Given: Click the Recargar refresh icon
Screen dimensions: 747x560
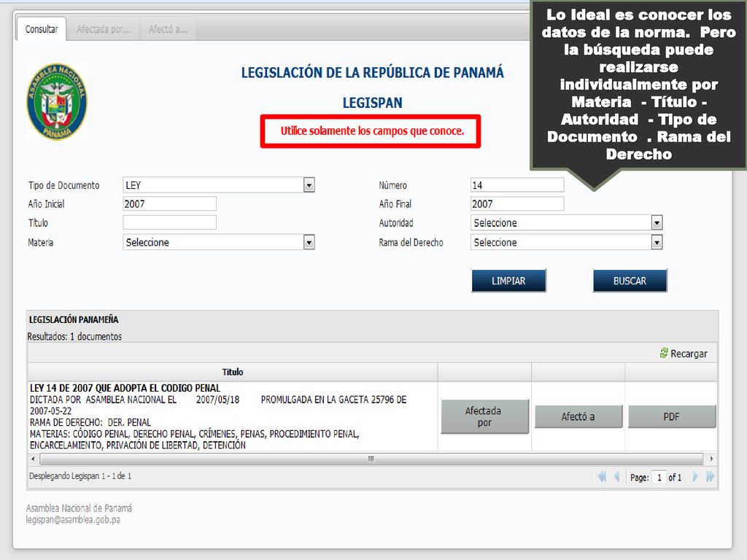Looking at the screenshot, I should (664, 353).
